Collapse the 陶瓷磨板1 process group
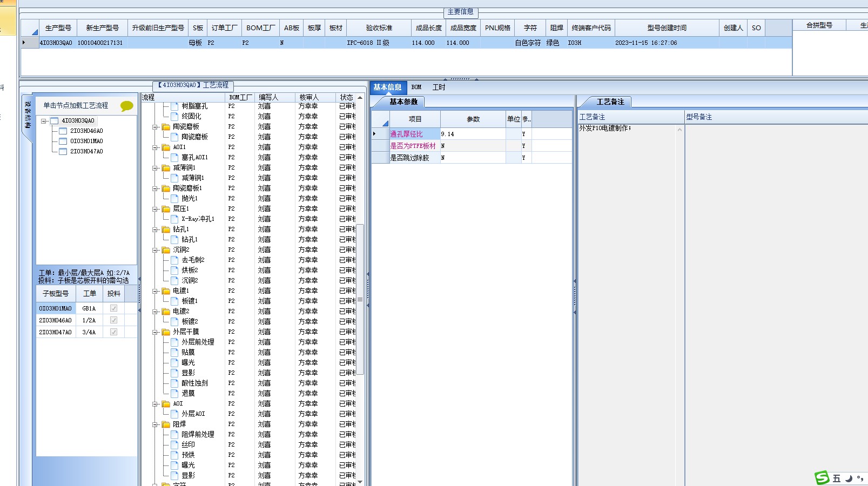The height and width of the screenshot is (486, 868). [x=155, y=188]
